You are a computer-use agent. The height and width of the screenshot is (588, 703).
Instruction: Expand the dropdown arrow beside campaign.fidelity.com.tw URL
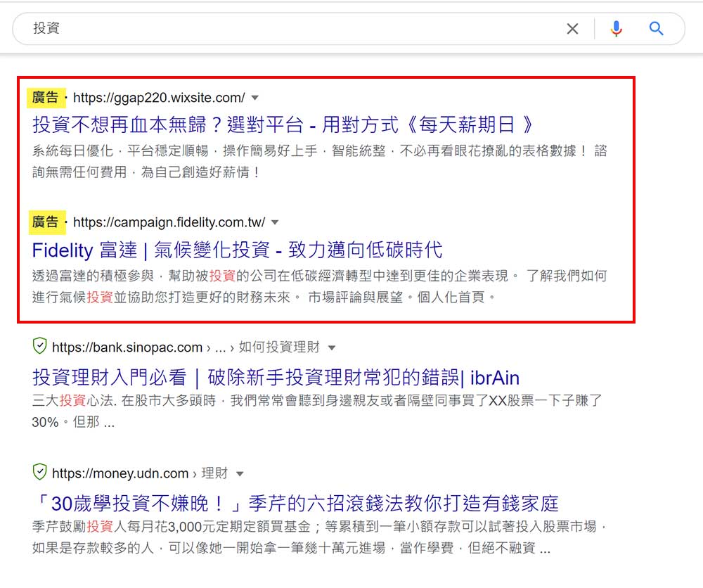click(276, 222)
